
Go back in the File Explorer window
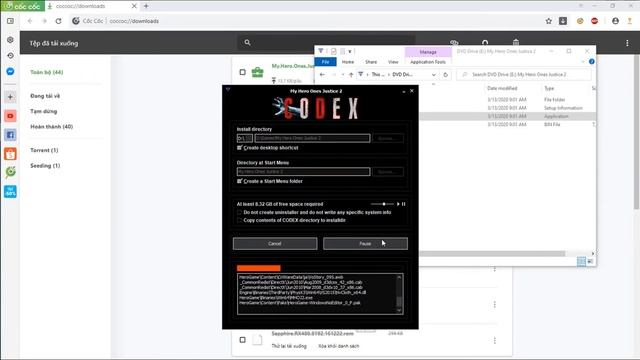tap(322, 75)
